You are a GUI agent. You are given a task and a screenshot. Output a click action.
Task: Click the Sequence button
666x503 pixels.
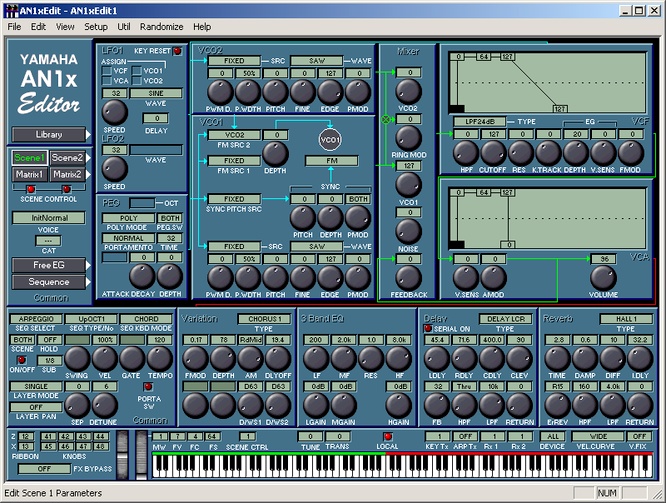pos(49,282)
